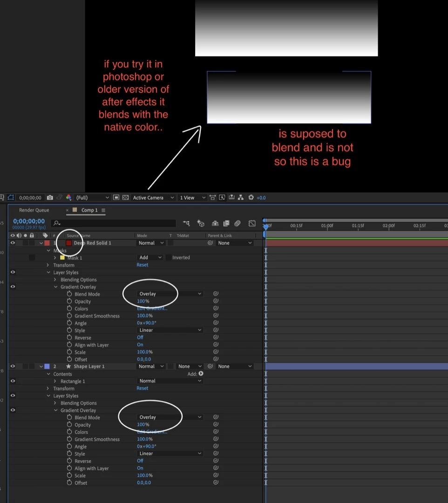Screen dimensions: 448x503
Task: Toggle Reverse value Off on Deep Red Solid 1
Action: [x=140, y=337]
